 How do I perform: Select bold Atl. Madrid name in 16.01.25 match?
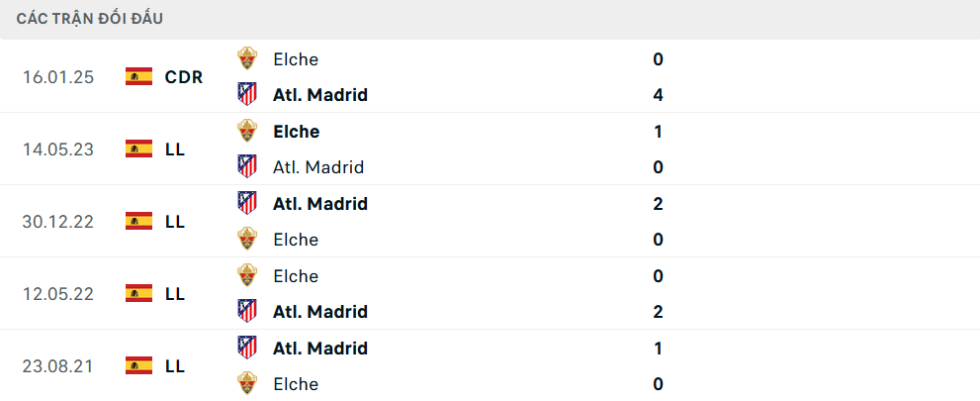[320, 95]
